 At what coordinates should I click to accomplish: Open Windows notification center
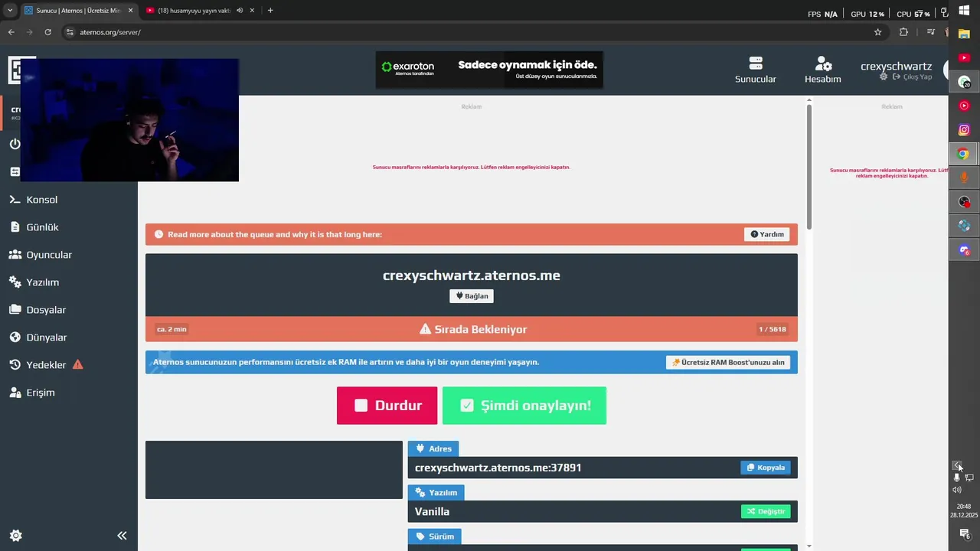point(964,534)
